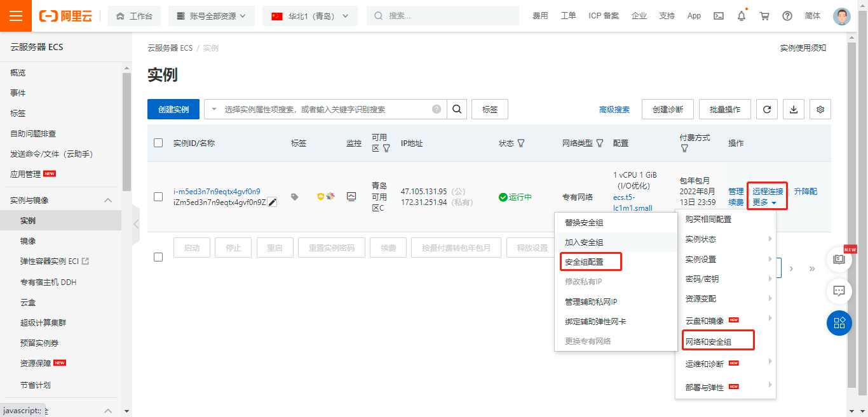The width and height of the screenshot is (868, 417).
Task: Collapse the 实例与镜像 sidebar section
Action: click(x=107, y=200)
